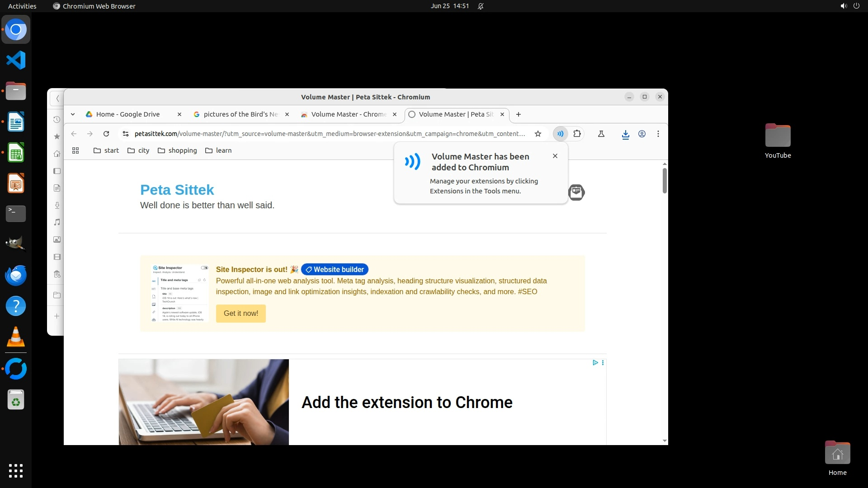The width and height of the screenshot is (868, 488).
Task: Dismiss the Volume Master added notification
Action: [555, 156]
